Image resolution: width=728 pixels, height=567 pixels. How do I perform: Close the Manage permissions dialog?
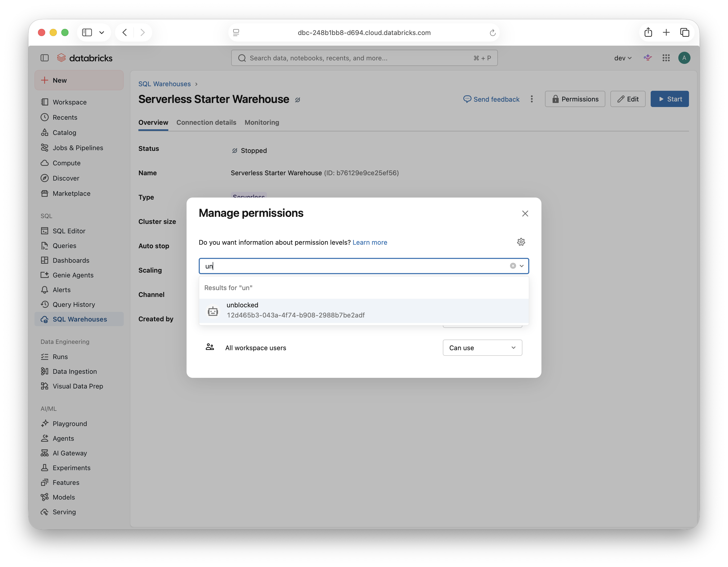(525, 214)
